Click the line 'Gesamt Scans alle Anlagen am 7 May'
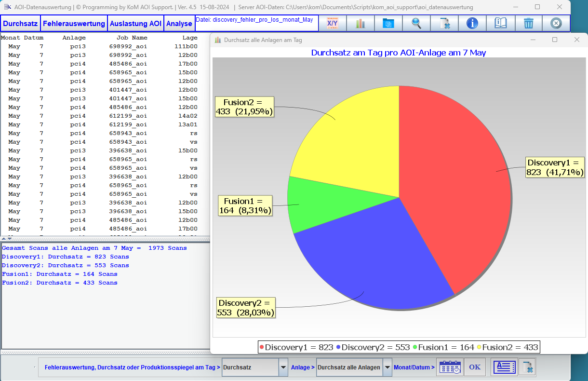Image resolution: width=588 pixels, height=381 pixels. coord(94,248)
